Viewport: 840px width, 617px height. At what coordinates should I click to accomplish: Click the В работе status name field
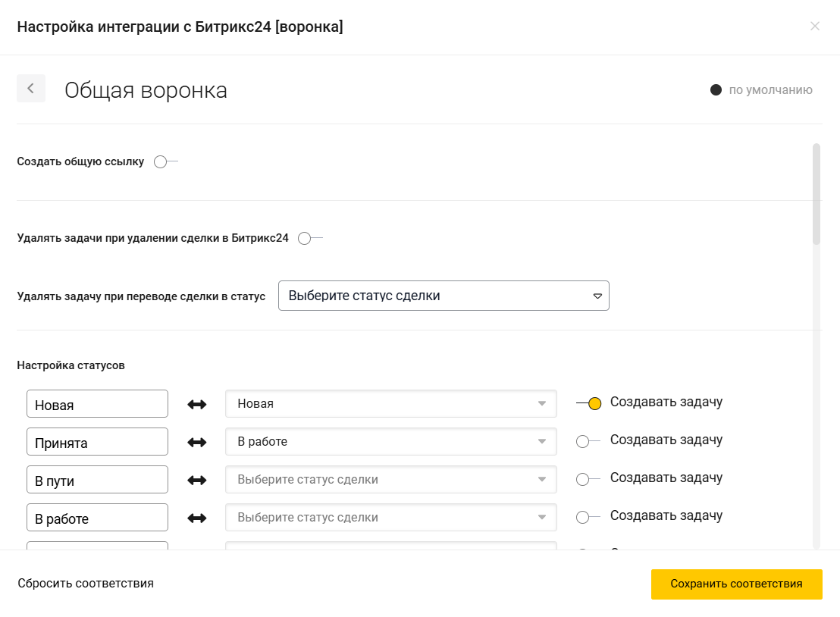tap(98, 518)
